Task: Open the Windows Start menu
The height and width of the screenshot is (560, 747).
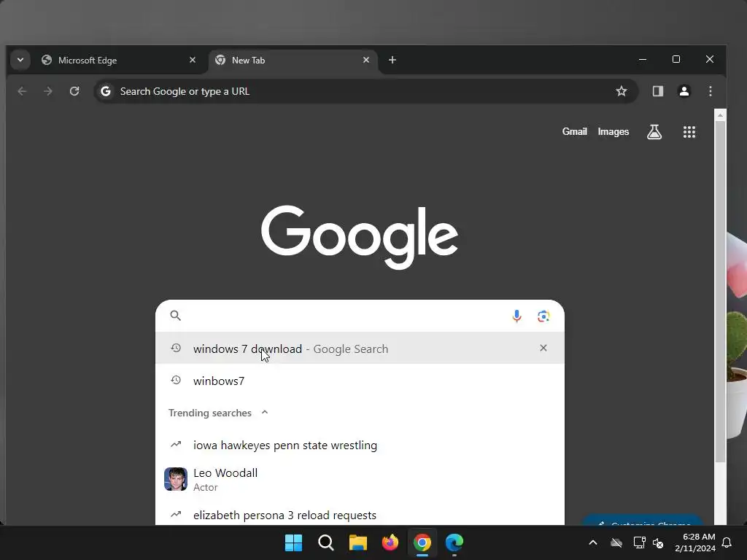Action: [293, 542]
